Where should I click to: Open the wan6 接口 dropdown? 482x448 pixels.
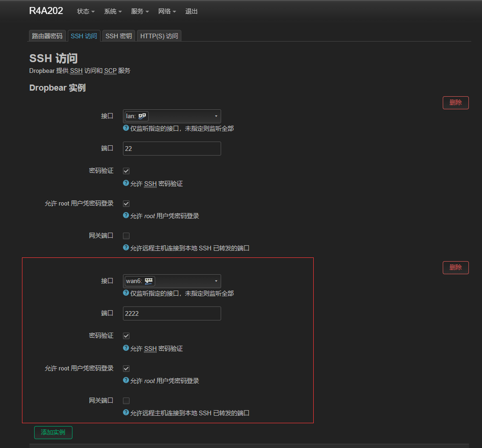(172, 281)
